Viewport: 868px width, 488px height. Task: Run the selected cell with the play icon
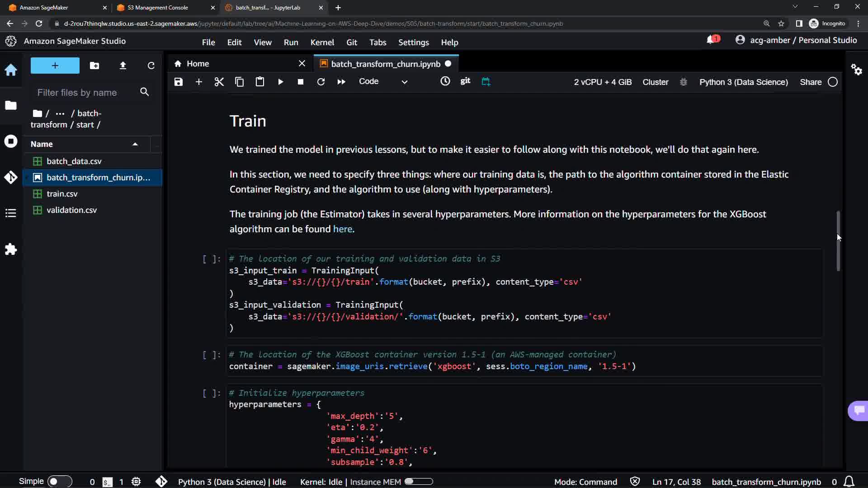pos(280,82)
